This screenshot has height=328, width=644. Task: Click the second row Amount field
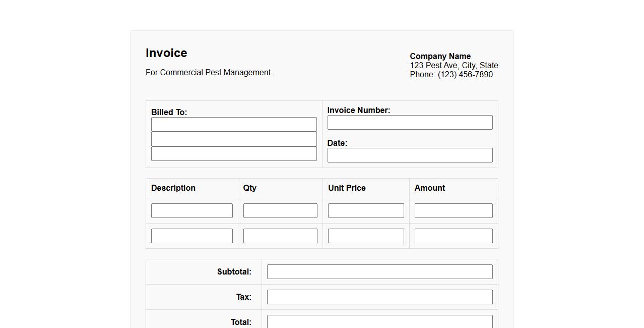tap(453, 236)
